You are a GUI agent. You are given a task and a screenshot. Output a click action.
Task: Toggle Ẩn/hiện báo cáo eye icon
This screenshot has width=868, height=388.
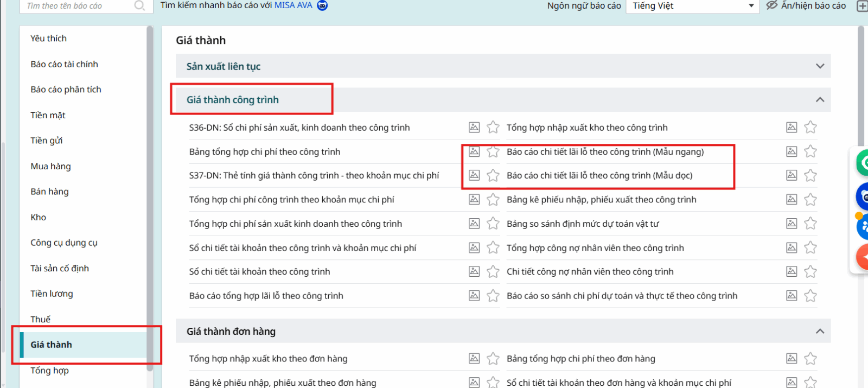(x=771, y=5)
